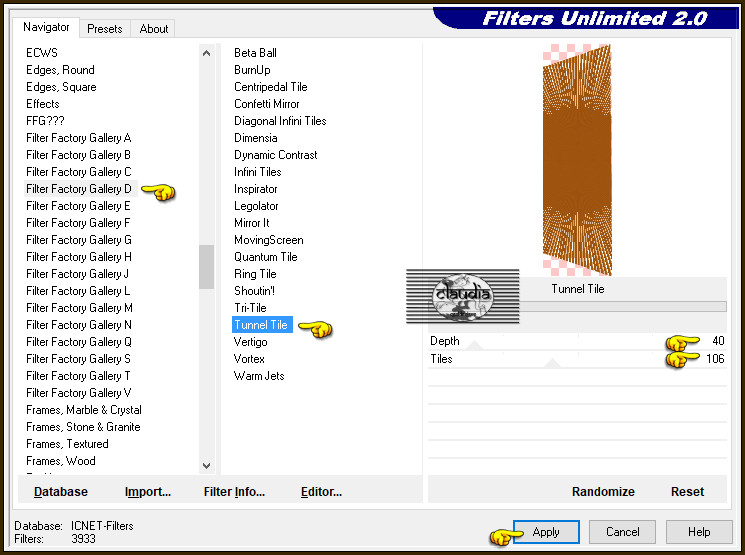Switch to the Navigator tab

click(x=46, y=27)
